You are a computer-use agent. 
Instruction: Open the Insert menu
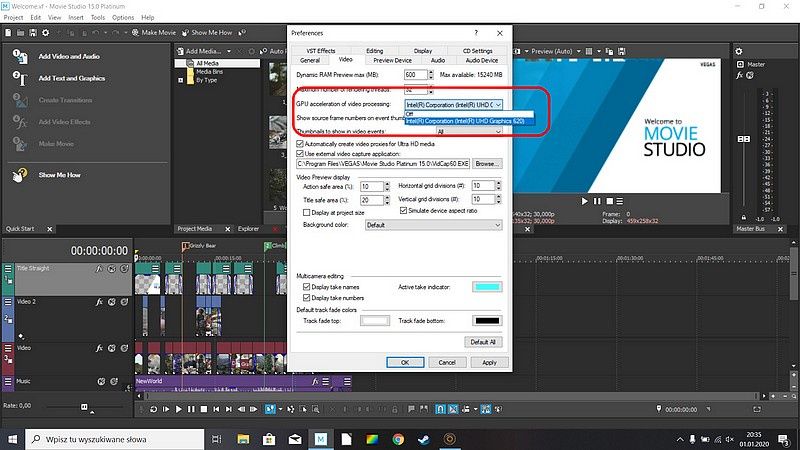(x=76, y=17)
